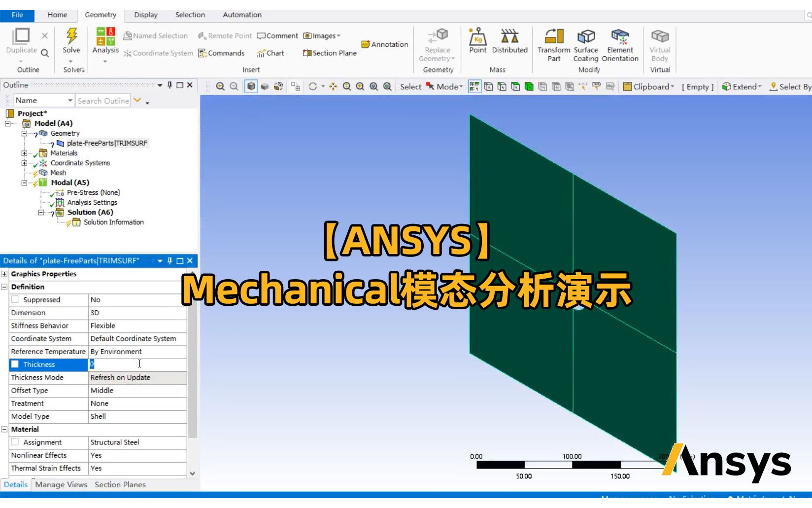Switch to the Home tab
The height and width of the screenshot is (508, 812).
click(57, 15)
